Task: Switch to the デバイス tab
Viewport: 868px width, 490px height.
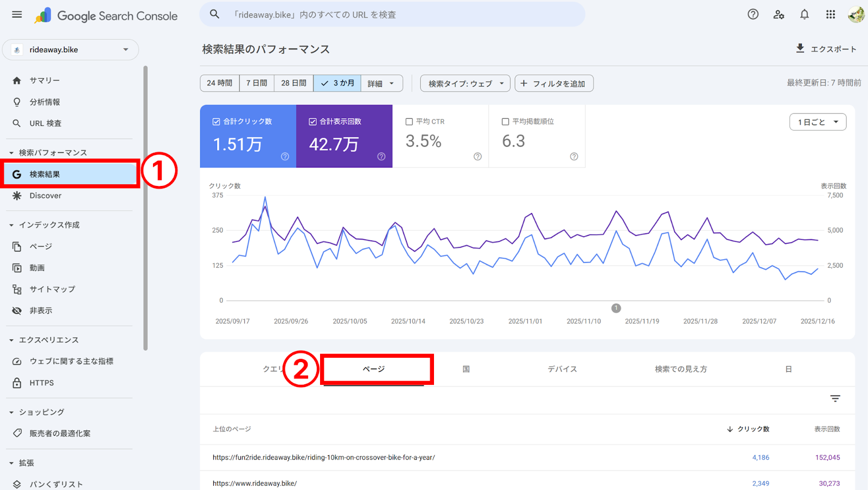Action: pos(563,369)
